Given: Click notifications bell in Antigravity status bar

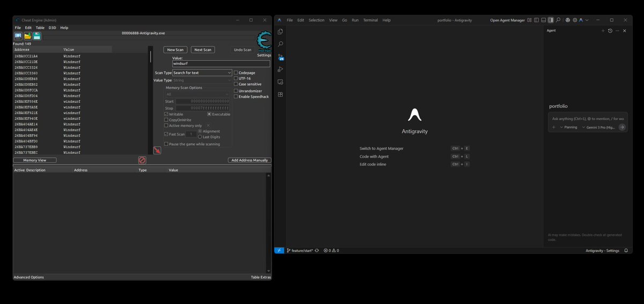Looking at the screenshot, I should click(626, 250).
